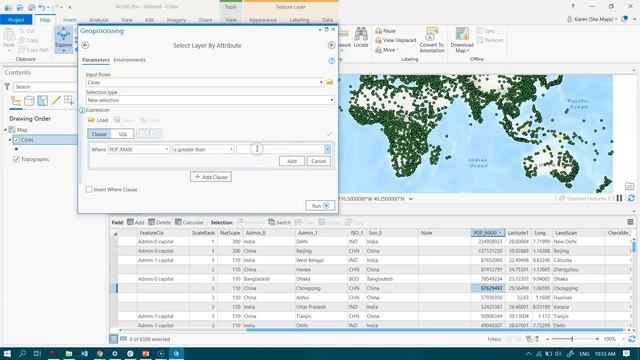This screenshot has height=360, width=640.
Task: Select List By Data Source icon
Action: [x=29, y=100]
